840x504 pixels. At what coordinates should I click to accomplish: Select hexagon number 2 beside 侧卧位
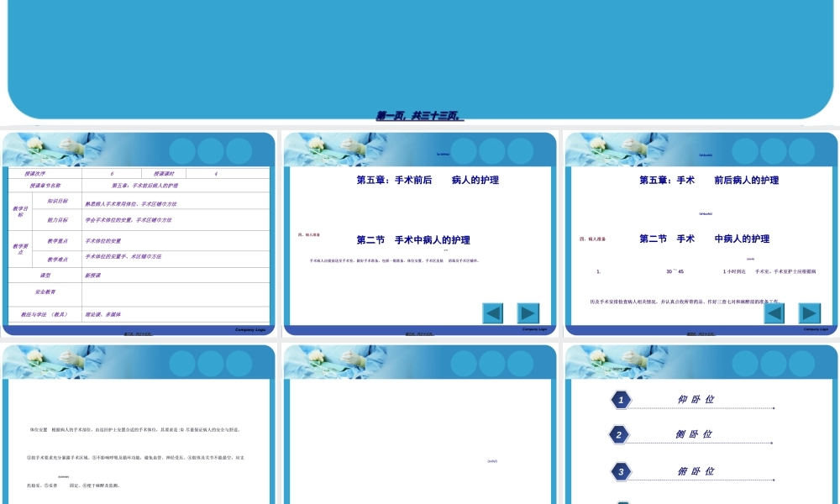click(x=619, y=434)
